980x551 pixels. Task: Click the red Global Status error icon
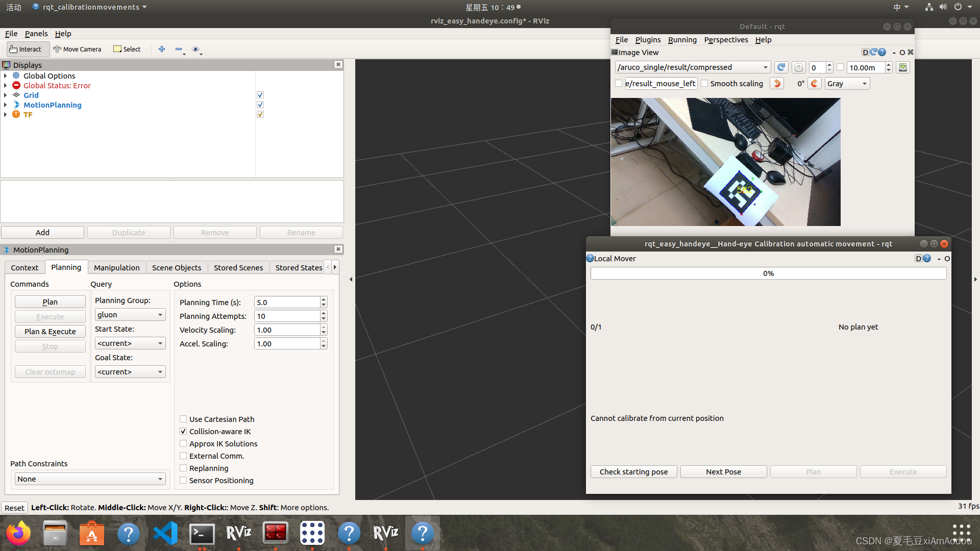pos(16,86)
